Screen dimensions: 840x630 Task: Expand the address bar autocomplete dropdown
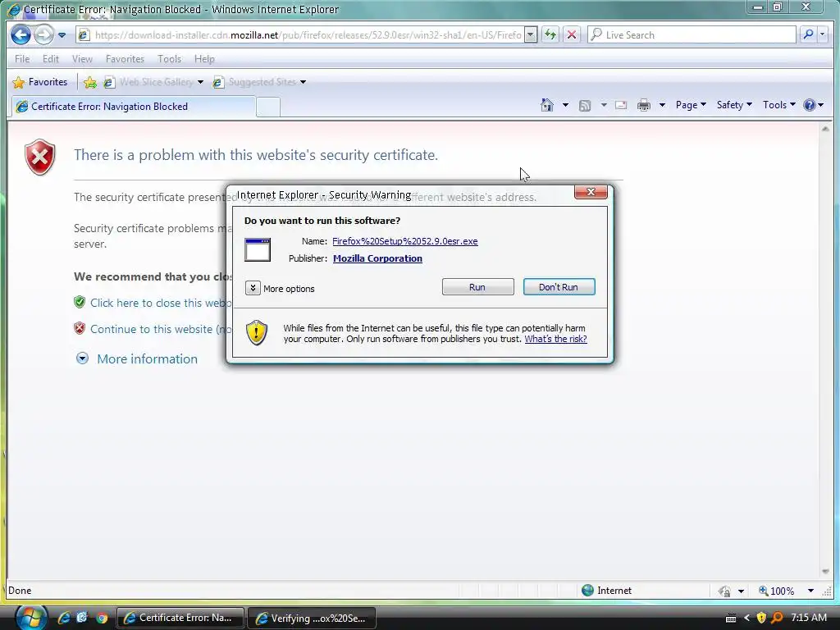click(x=531, y=35)
